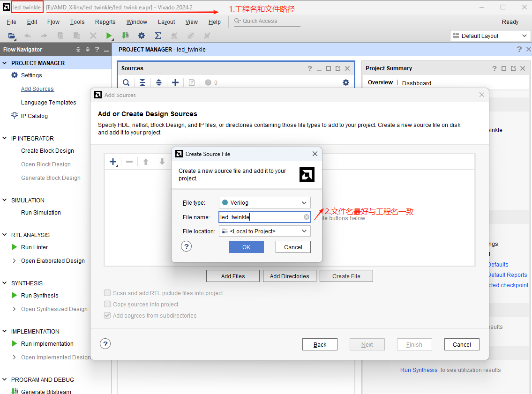This screenshot has height=394, width=532.
Task: Open the File menu
Action: (x=12, y=22)
